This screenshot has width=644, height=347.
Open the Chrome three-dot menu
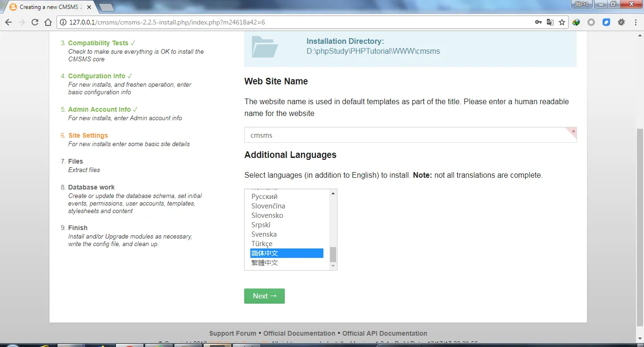(636, 22)
